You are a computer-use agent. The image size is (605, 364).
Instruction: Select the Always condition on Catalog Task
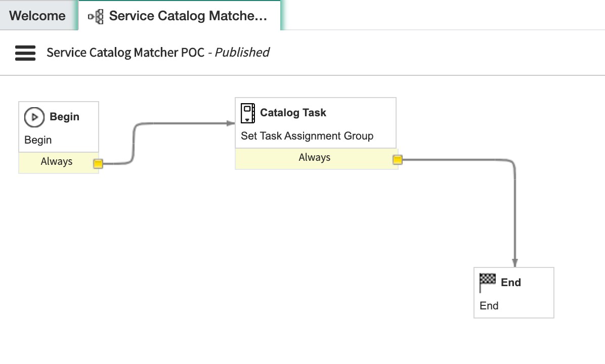click(314, 157)
